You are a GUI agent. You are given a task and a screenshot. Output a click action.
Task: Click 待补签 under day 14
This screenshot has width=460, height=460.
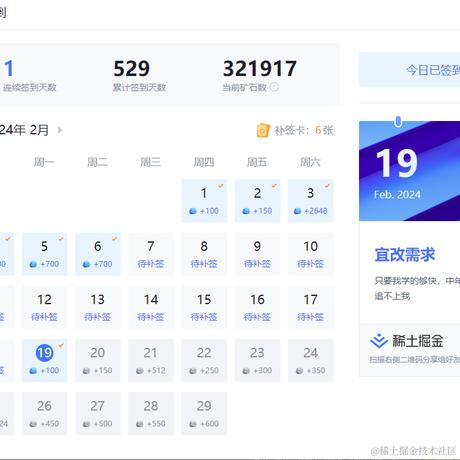[151, 317]
